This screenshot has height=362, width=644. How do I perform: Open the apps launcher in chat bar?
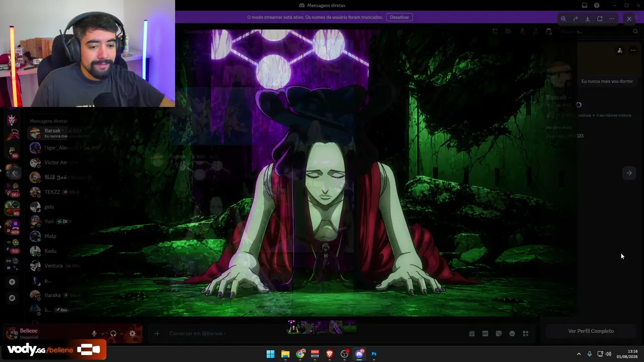526,333
